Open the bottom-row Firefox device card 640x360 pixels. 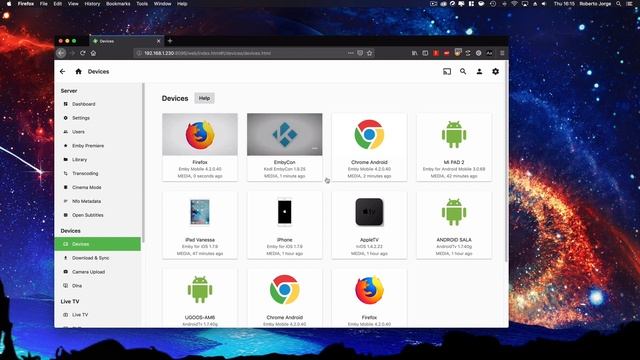coord(369,298)
